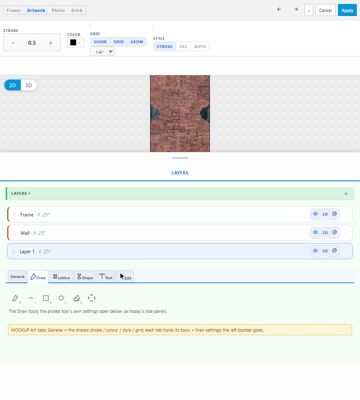The image size is (360, 400).
Task: Select the Wall layer row
Action: [x=180, y=233]
